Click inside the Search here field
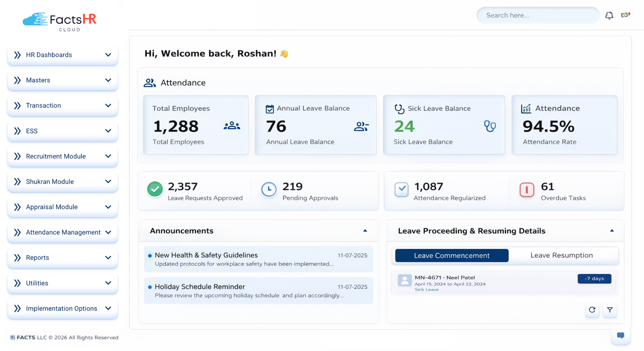The height and width of the screenshot is (351, 644). [x=537, y=15]
